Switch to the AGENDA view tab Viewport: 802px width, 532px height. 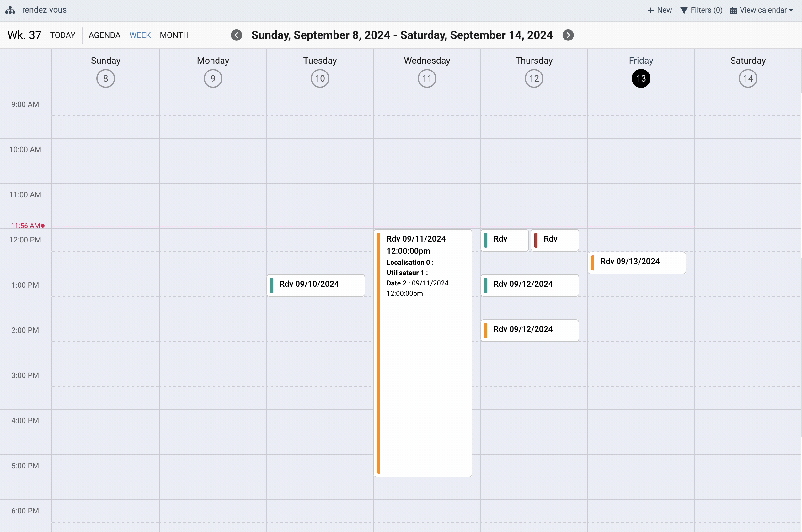pos(104,35)
